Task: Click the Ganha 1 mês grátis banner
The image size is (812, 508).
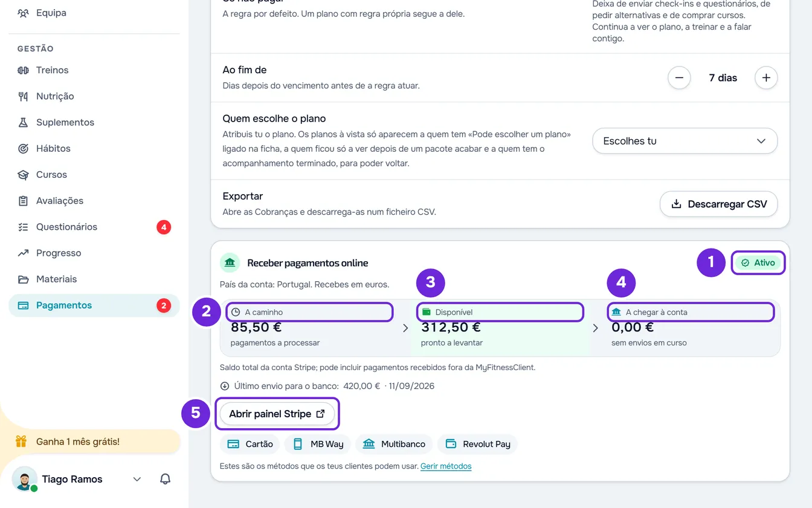Action: click(x=94, y=441)
